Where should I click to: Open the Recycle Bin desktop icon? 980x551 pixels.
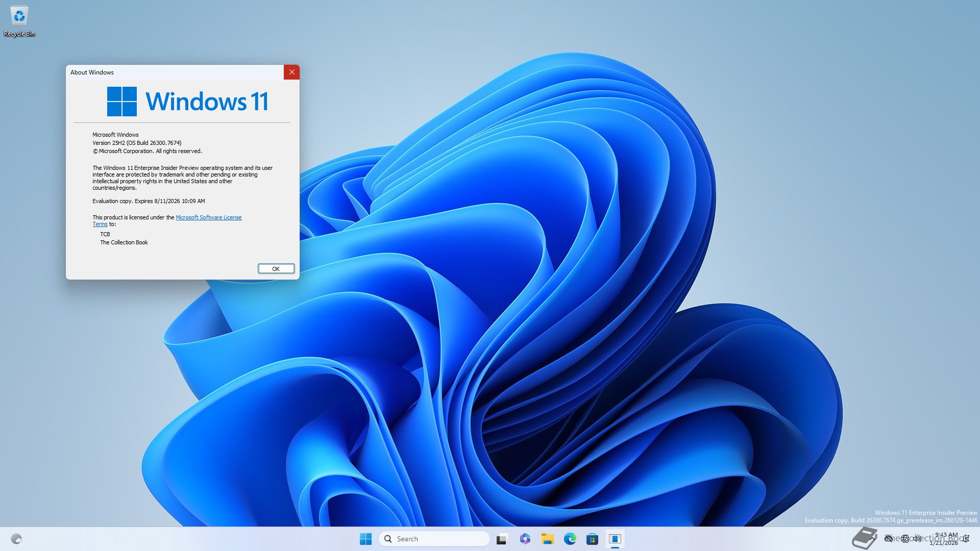[x=19, y=20]
